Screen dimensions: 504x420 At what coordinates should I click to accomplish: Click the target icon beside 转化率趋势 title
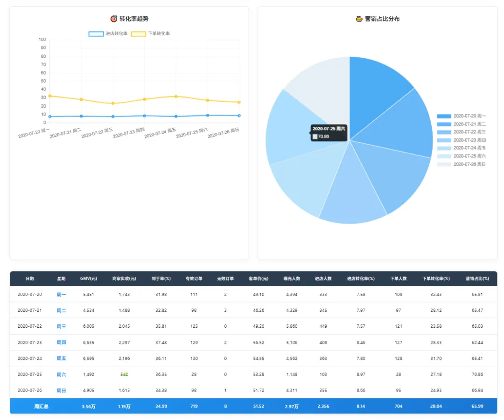point(114,19)
